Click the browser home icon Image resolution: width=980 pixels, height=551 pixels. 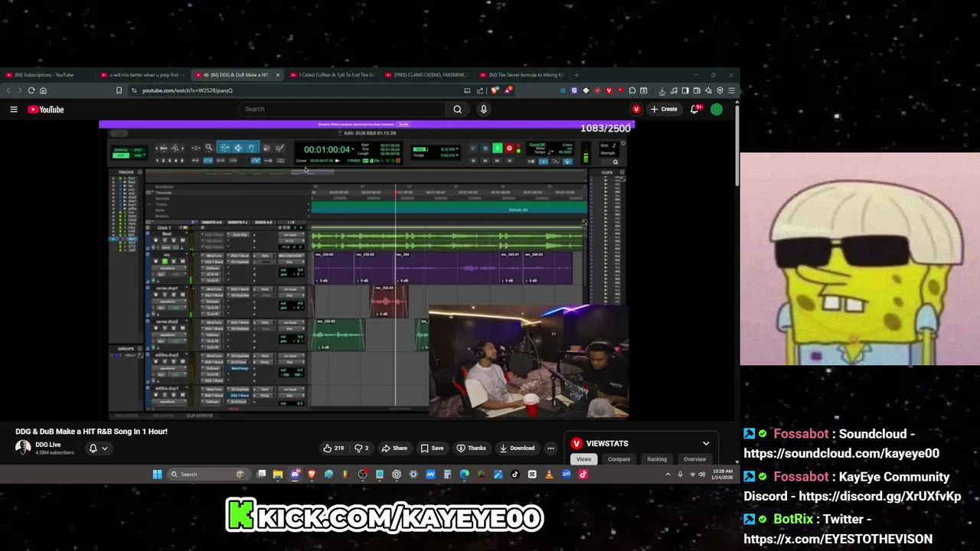point(43,90)
